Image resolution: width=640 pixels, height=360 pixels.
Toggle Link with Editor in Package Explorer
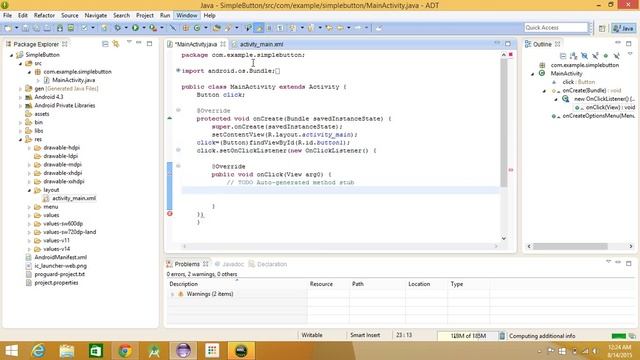116,44
